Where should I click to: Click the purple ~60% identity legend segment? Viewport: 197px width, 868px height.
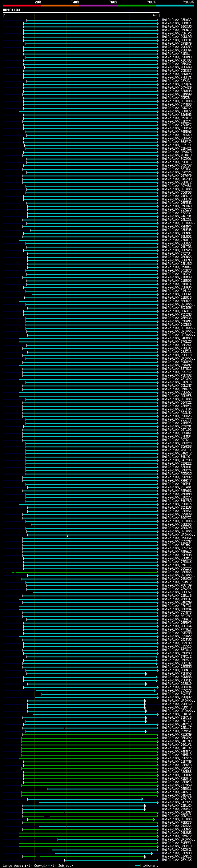(99, 6)
